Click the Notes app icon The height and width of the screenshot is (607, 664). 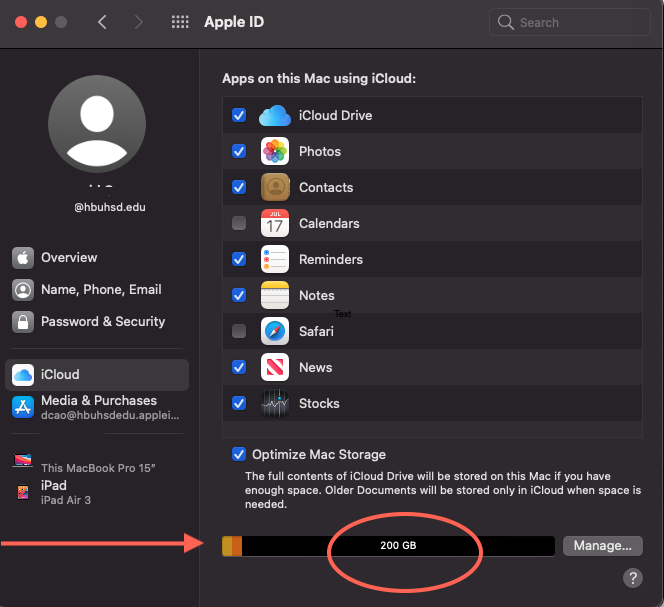point(275,295)
